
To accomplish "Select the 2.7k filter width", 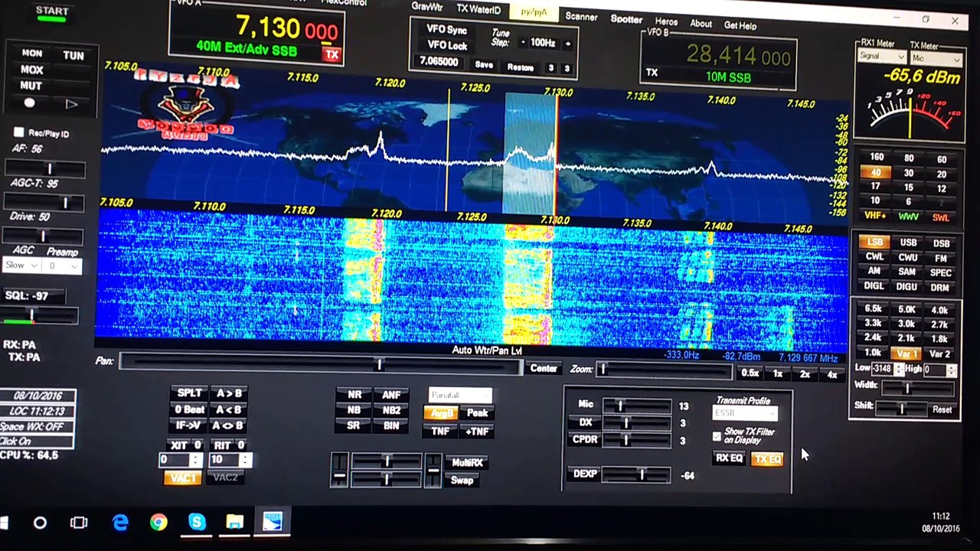I will tap(939, 324).
